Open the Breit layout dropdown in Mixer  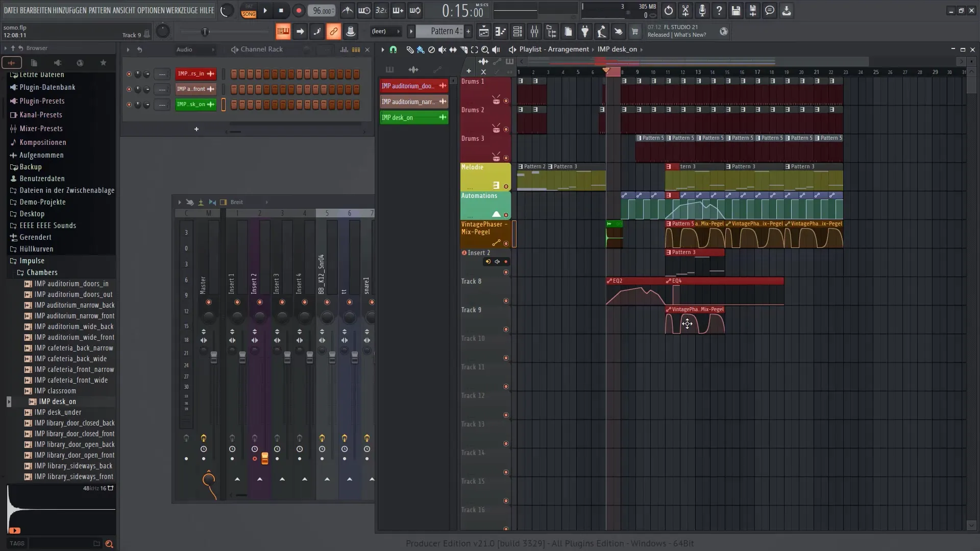tap(249, 202)
